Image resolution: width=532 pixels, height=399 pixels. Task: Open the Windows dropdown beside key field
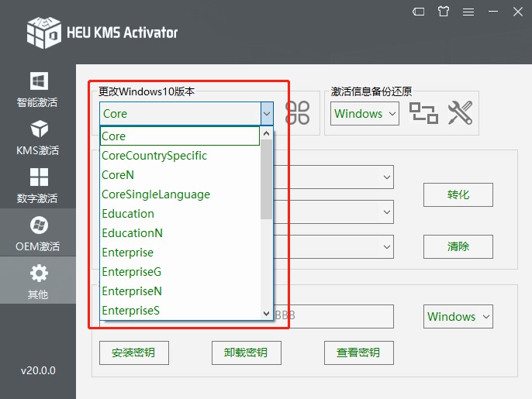point(458,317)
